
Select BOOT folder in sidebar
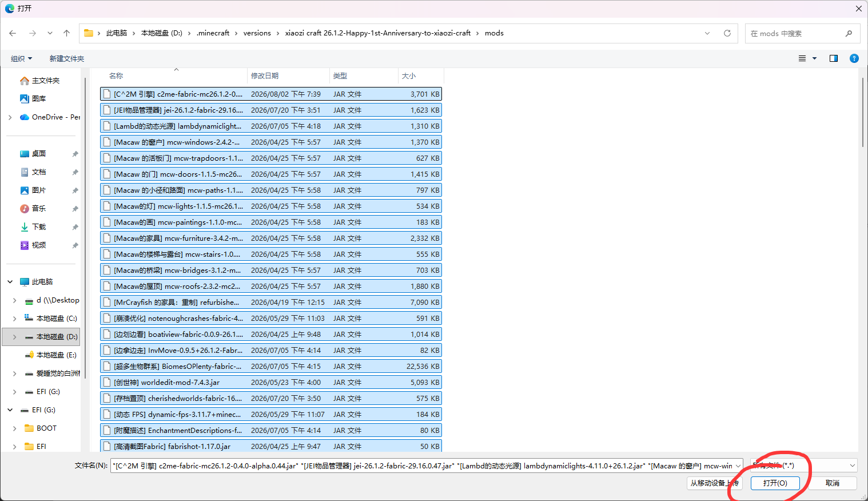coord(41,428)
